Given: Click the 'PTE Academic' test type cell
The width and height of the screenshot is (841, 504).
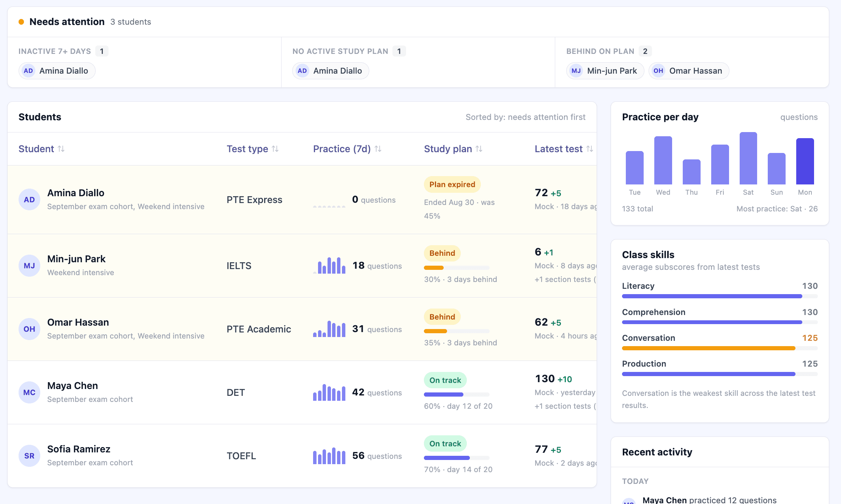Looking at the screenshot, I should pos(259,329).
